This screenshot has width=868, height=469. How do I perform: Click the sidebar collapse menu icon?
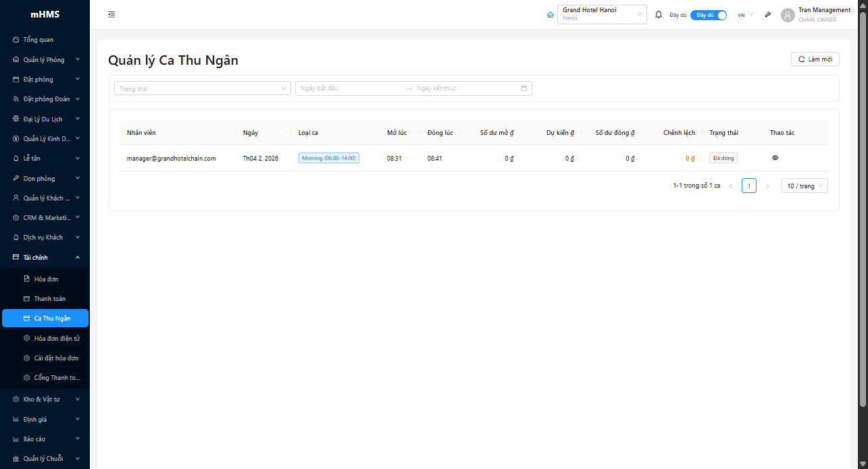pyautogui.click(x=111, y=14)
